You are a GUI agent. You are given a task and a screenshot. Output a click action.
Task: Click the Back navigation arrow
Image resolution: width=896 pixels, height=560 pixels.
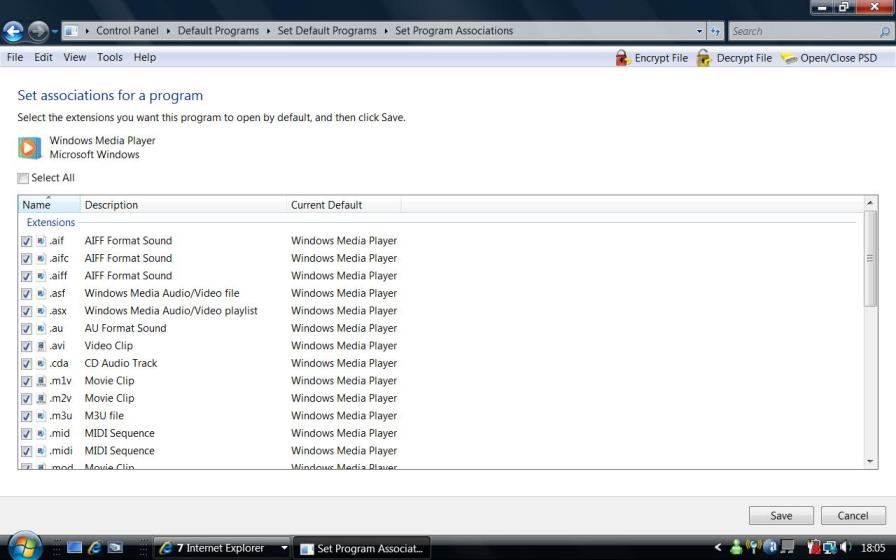coord(14,31)
